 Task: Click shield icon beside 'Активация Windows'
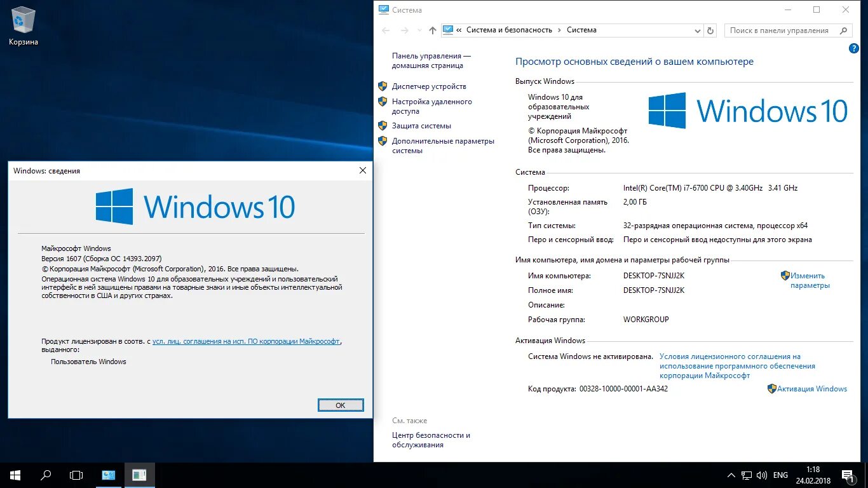coord(771,388)
